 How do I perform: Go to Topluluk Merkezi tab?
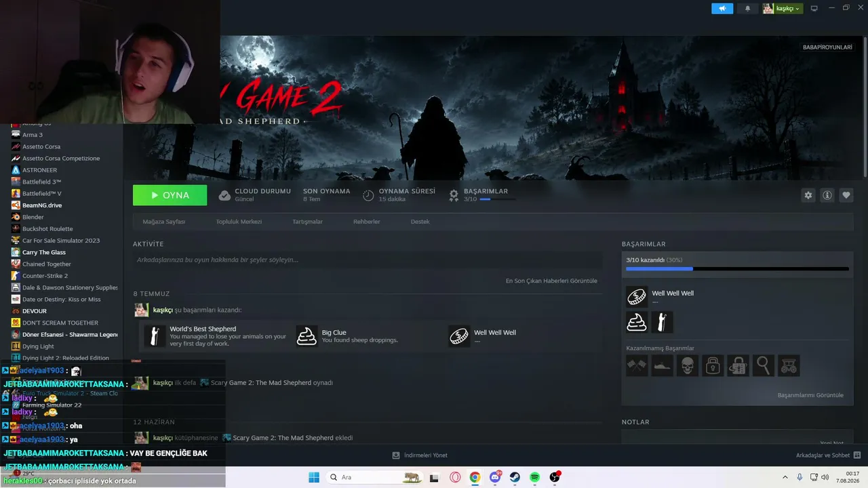[239, 222]
